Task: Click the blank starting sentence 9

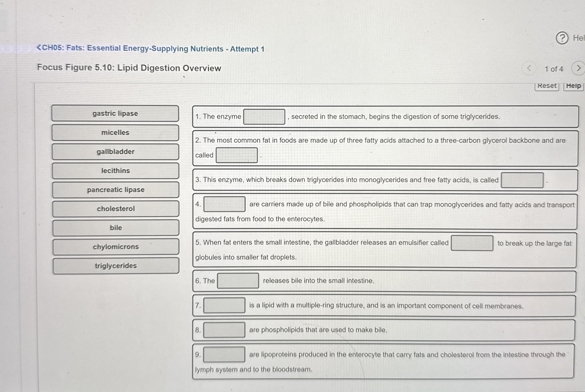Action: (x=224, y=354)
